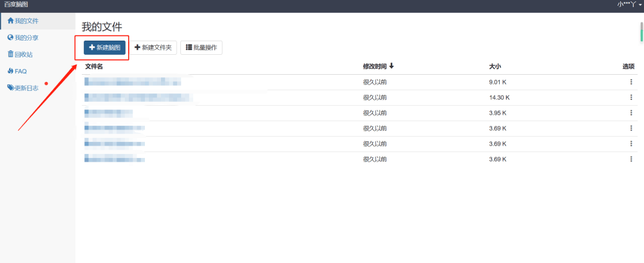View the update log (更新日志)
644x263 pixels.
click(x=24, y=88)
